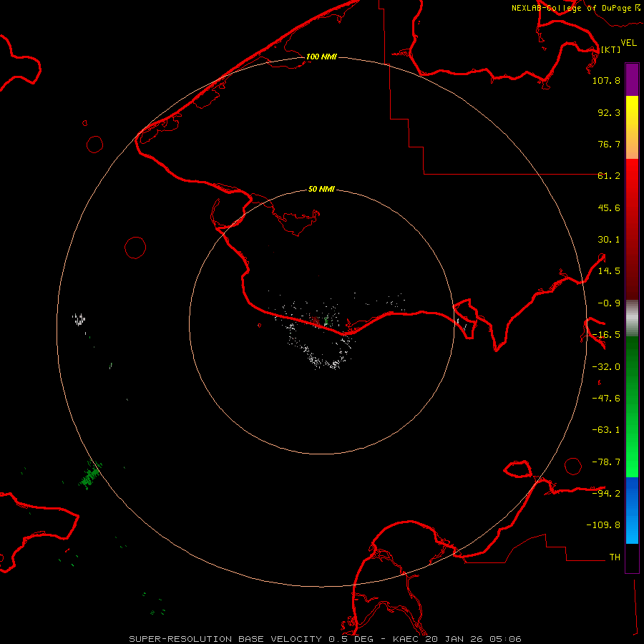Select the gray near-zero velocity swatch
Screen dimensions: 644x644
point(632,317)
